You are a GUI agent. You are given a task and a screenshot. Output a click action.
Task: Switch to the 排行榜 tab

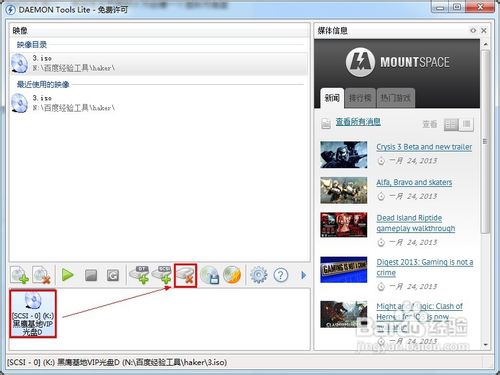click(360, 98)
